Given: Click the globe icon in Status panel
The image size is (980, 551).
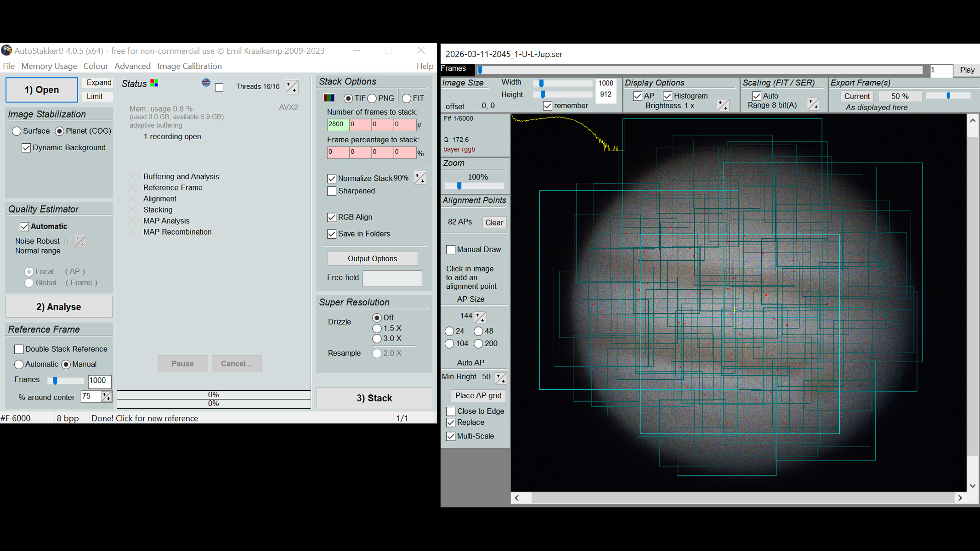Looking at the screenshot, I should (x=206, y=83).
